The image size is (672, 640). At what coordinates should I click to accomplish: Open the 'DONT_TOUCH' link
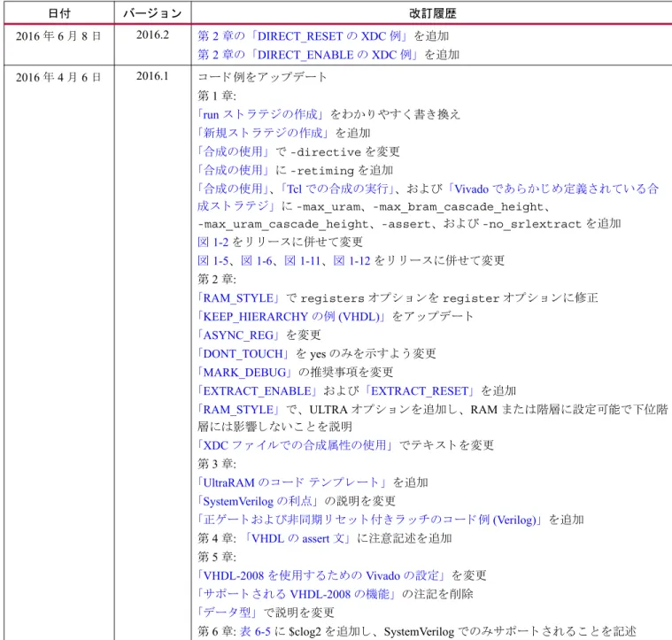[243, 354]
